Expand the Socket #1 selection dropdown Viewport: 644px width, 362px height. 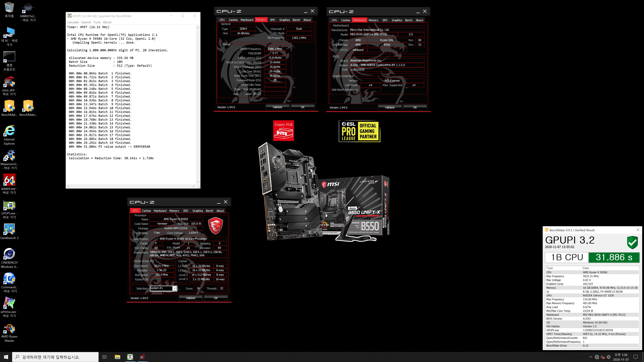(175, 288)
